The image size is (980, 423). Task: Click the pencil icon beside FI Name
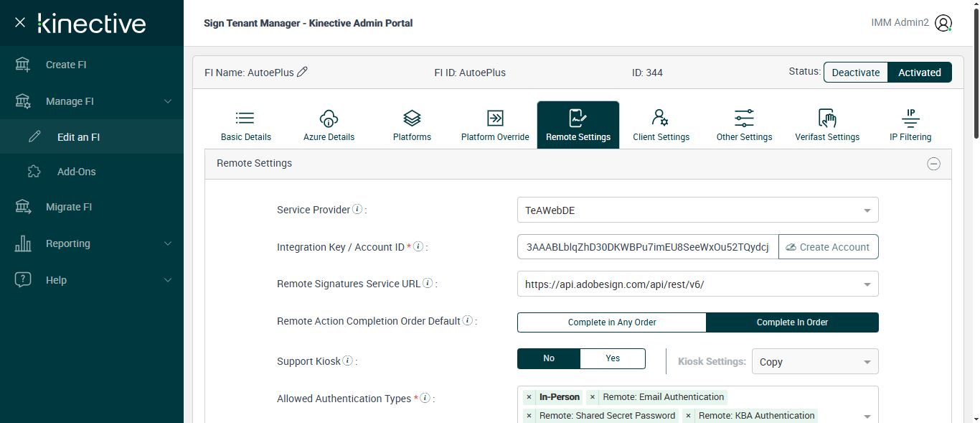point(302,72)
